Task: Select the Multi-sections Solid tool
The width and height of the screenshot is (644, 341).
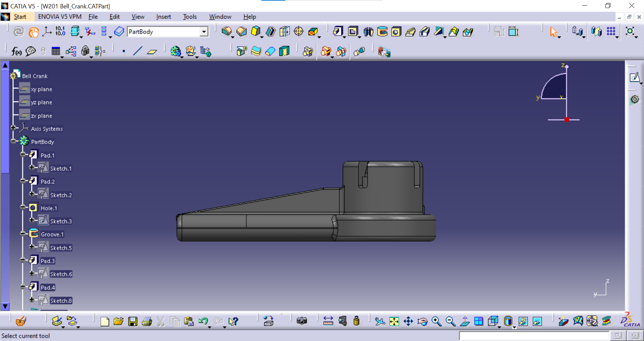Action: tap(453, 31)
